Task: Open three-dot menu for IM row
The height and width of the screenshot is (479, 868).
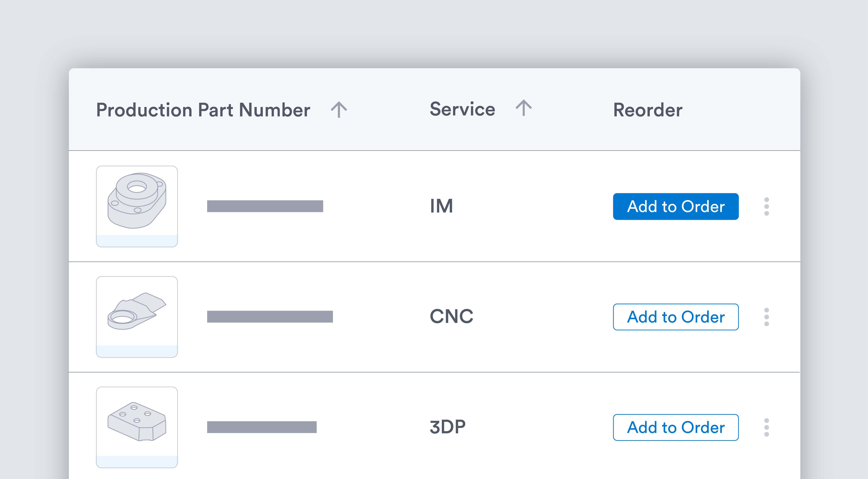Action: coord(766,206)
